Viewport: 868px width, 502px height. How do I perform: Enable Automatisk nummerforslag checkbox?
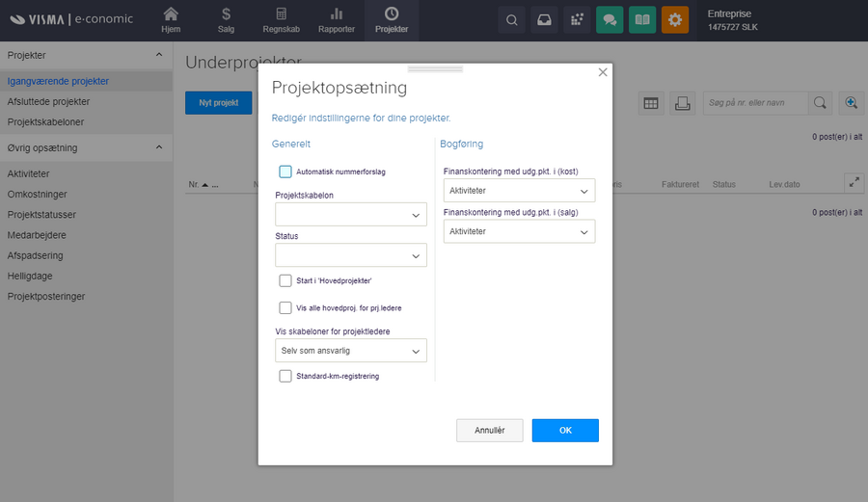click(x=285, y=172)
